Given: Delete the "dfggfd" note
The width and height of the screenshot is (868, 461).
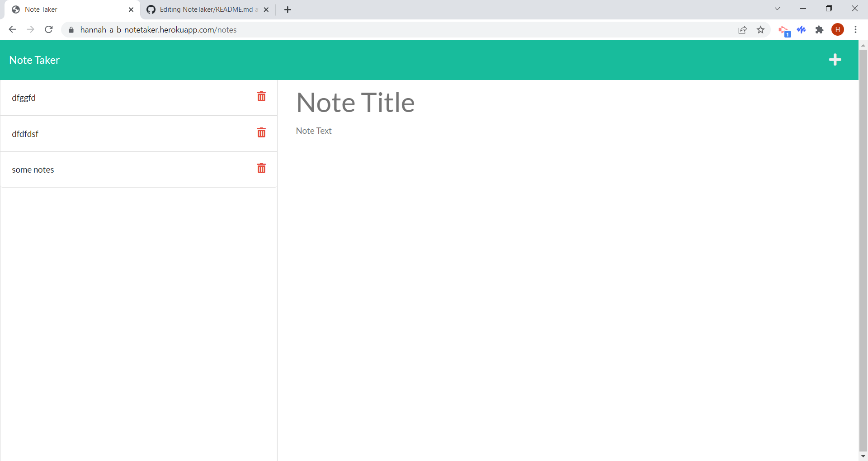Looking at the screenshot, I should (261, 96).
